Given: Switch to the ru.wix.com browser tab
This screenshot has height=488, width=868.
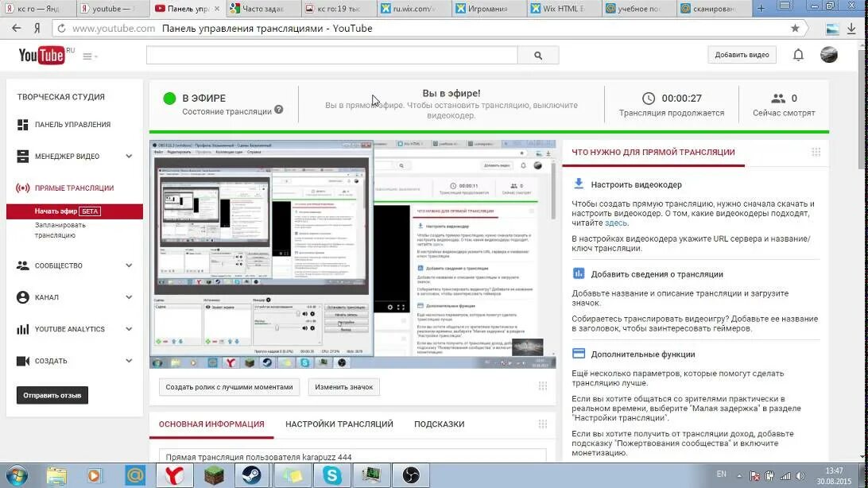Looking at the screenshot, I should 413,8.
